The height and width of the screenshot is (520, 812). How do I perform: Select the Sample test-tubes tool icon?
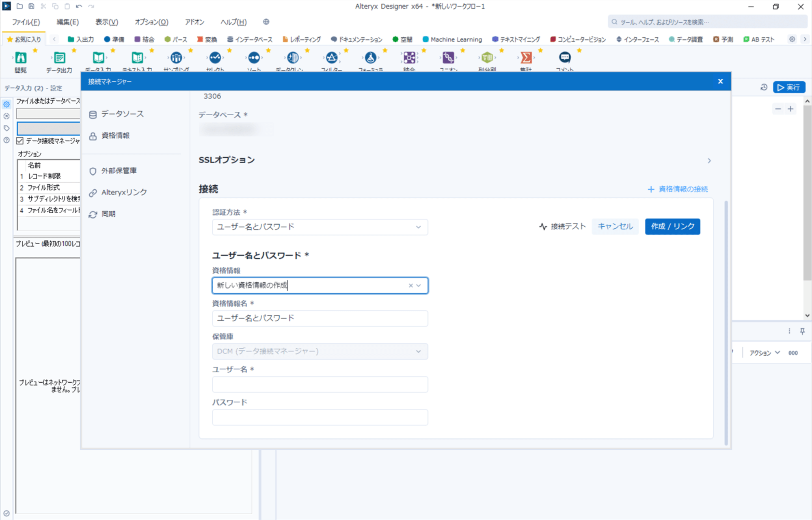tap(176, 58)
